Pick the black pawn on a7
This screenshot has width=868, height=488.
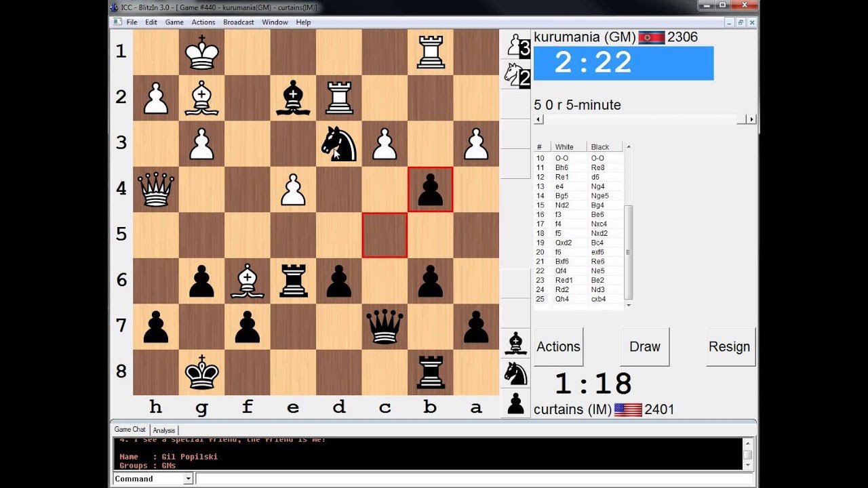coord(477,327)
